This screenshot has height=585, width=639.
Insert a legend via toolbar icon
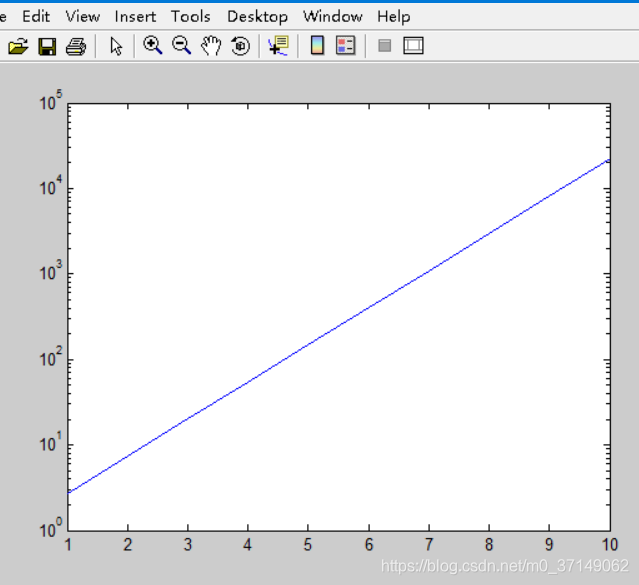(x=346, y=45)
